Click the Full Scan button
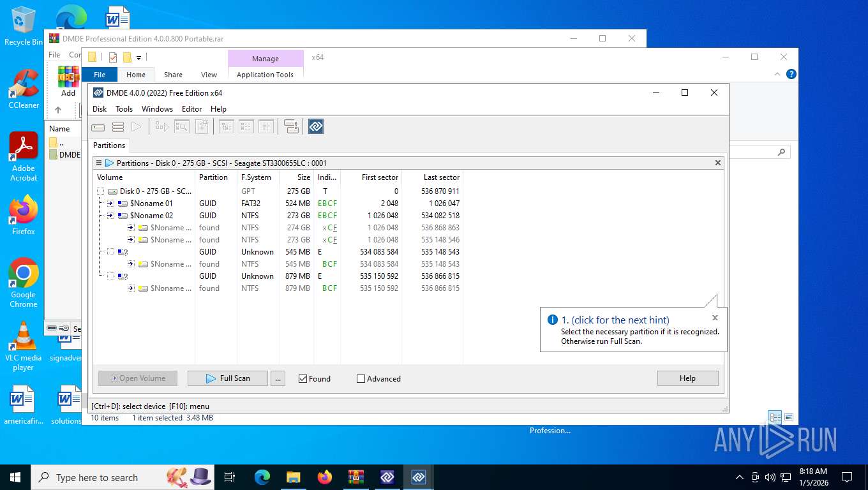Viewport: 868px width, 490px height. pyautogui.click(x=228, y=378)
